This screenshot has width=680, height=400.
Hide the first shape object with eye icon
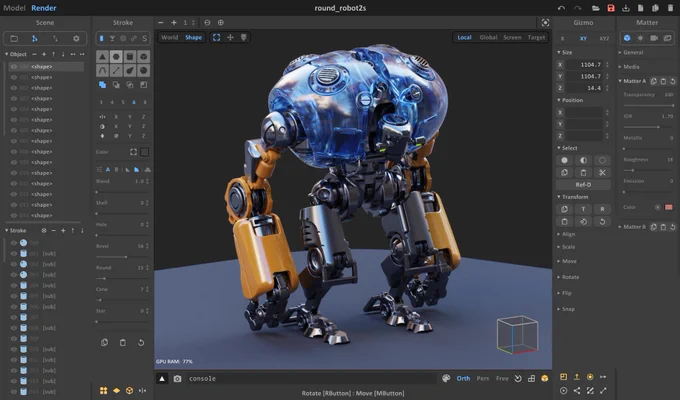pos(14,67)
